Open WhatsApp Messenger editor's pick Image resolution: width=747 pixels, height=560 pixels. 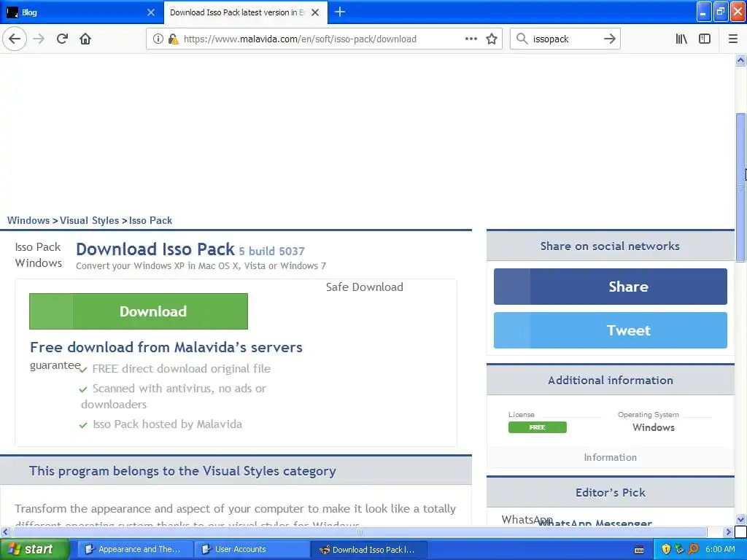pos(595,523)
